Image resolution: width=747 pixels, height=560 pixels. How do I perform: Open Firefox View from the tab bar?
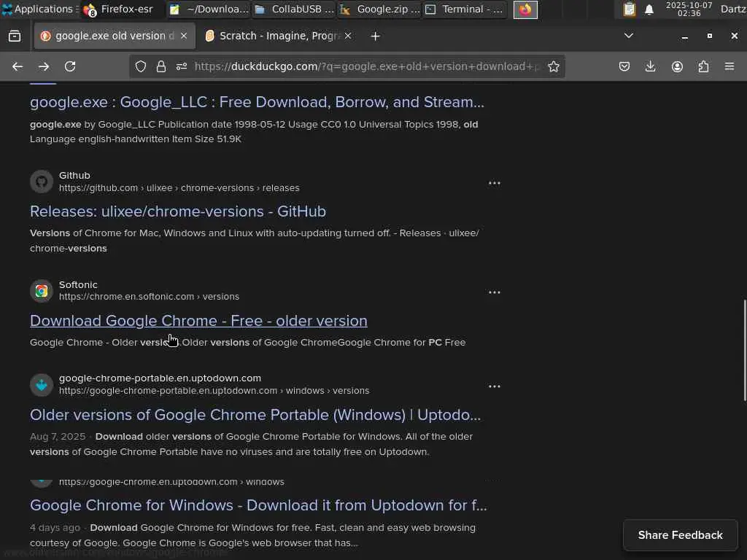(15, 36)
